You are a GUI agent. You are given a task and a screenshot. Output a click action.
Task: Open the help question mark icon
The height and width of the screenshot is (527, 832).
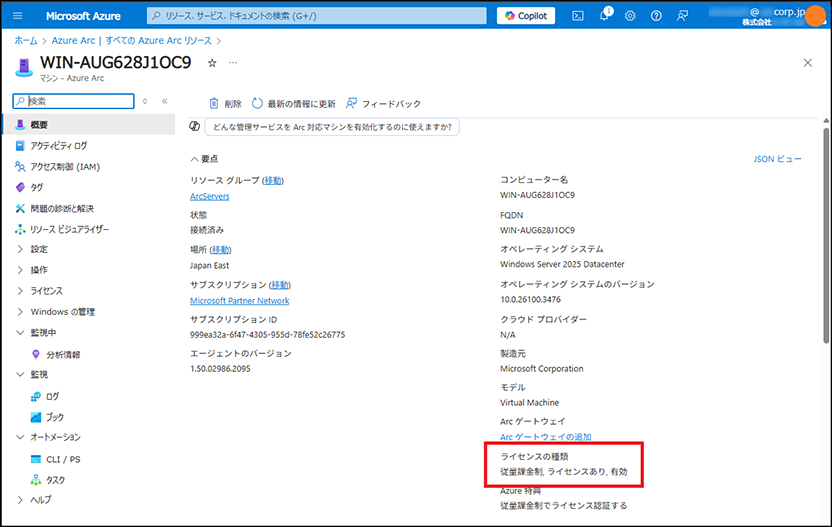tap(656, 16)
